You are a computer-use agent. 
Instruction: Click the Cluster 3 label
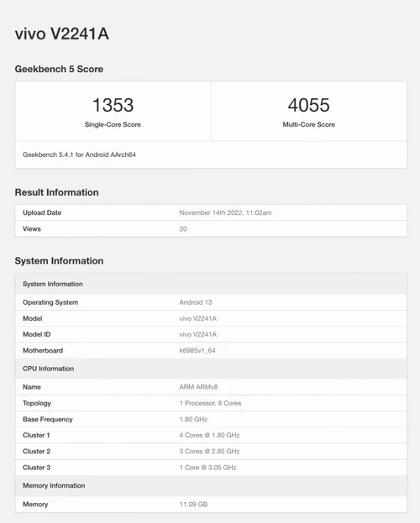(37, 468)
